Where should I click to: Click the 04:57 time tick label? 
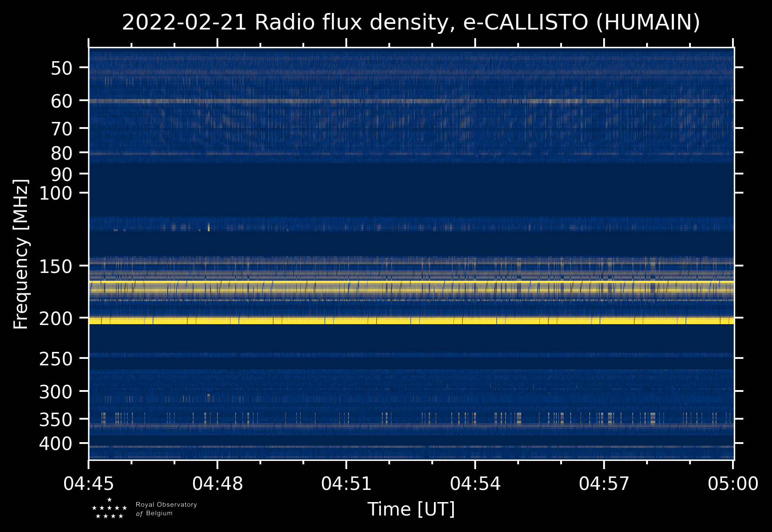(x=604, y=483)
